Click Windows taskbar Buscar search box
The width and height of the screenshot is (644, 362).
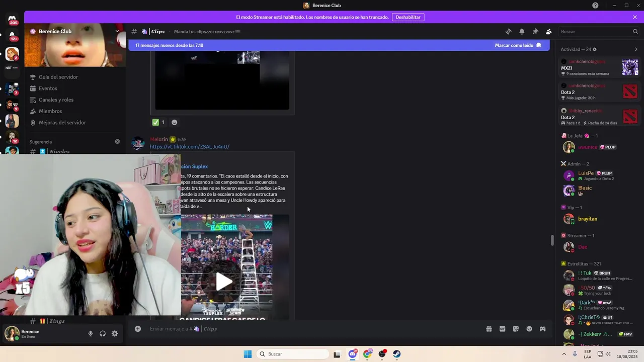coord(293,354)
